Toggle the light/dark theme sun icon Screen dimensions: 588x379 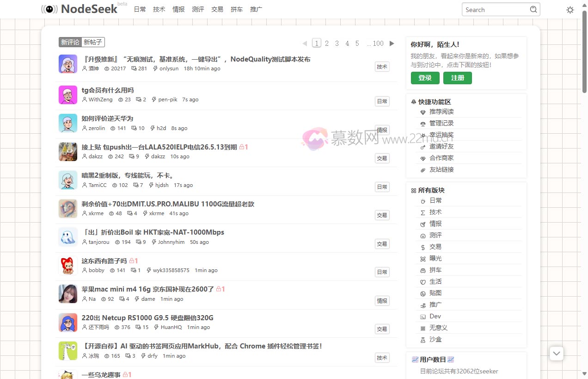tap(570, 10)
